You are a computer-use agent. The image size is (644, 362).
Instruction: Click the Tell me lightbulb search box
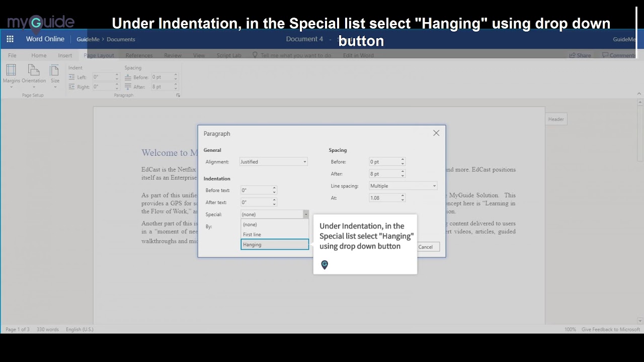(x=292, y=55)
